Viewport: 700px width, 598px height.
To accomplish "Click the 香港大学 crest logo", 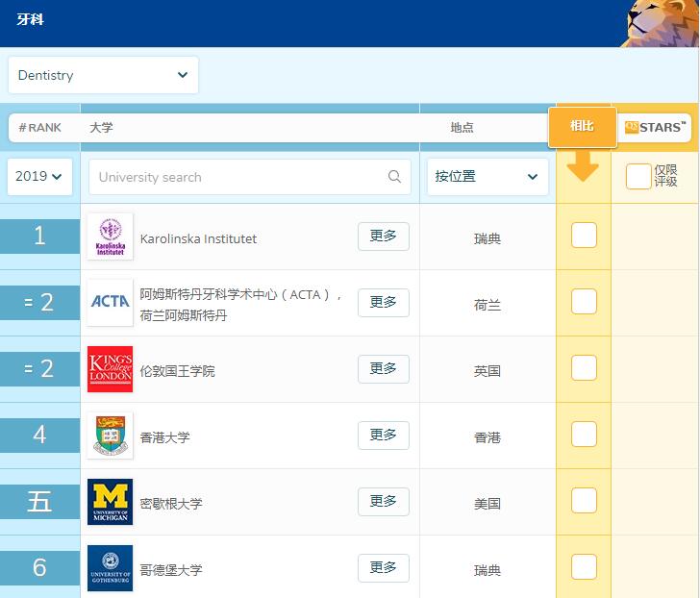I will (x=110, y=436).
